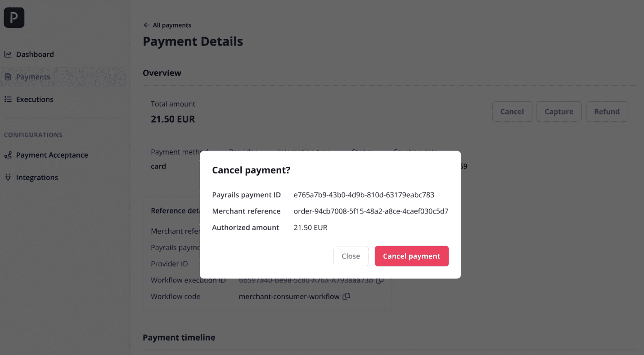Viewport: 644px width, 355px height.
Task: Go to Payment Acceptance configuration
Action: [52, 155]
